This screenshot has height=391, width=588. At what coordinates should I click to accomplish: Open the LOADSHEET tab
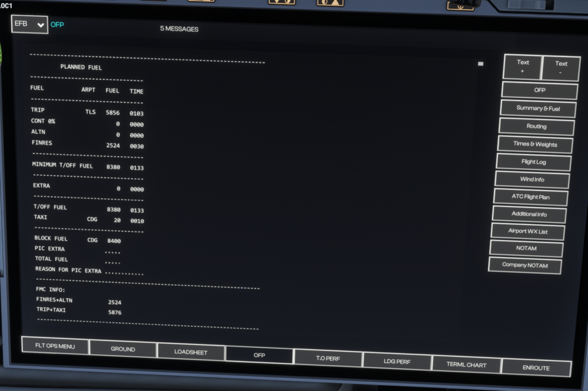191,352
